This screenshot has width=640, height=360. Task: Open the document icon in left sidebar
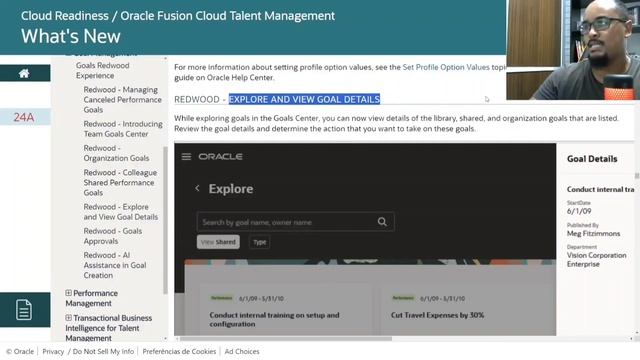(x=24, y=309)
